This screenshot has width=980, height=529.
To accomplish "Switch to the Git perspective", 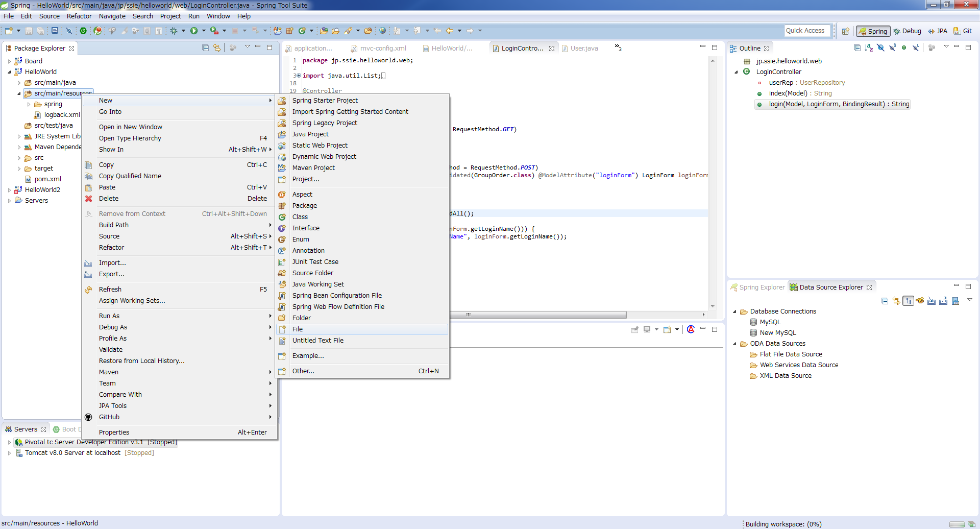I will (963, 31).
